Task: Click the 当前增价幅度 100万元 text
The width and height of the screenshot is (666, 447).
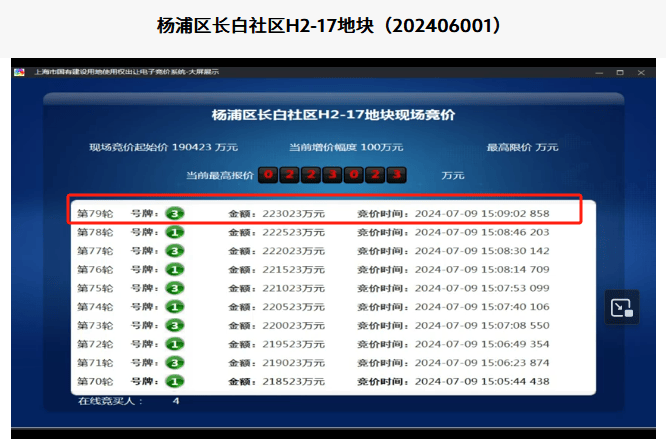Action: pos(346,147)
